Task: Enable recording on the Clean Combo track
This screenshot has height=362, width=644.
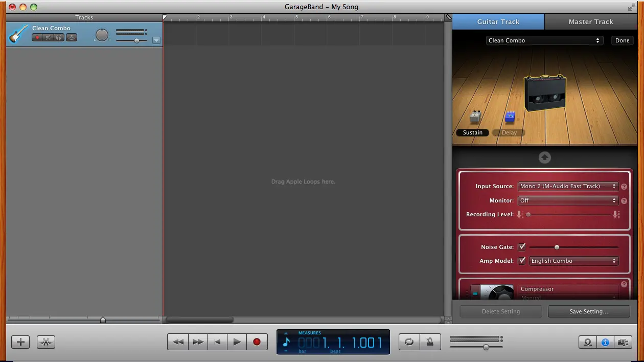Action: [x=37, y=37]
